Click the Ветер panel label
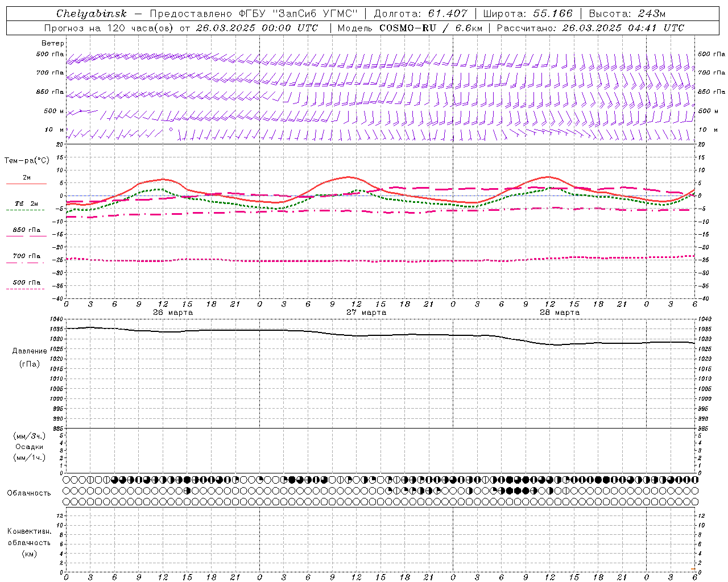Viewport: 728px width, 582px height. click(53, 43)
